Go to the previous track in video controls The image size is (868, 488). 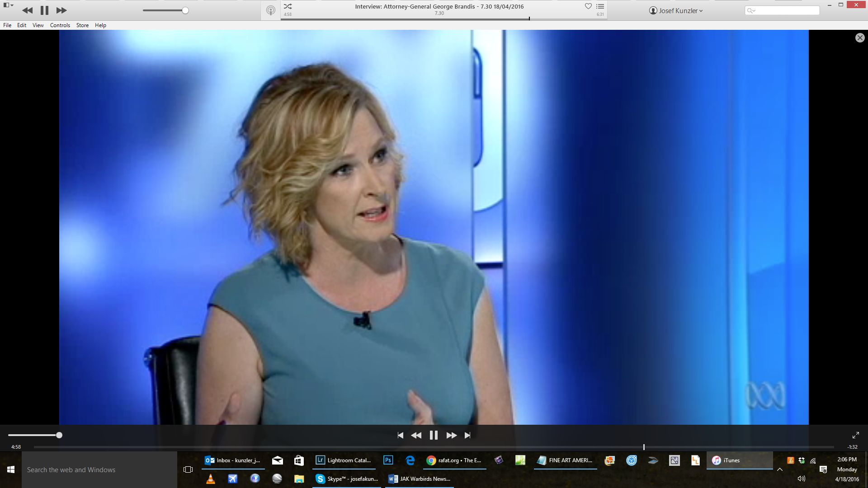(x=400, y=435)
